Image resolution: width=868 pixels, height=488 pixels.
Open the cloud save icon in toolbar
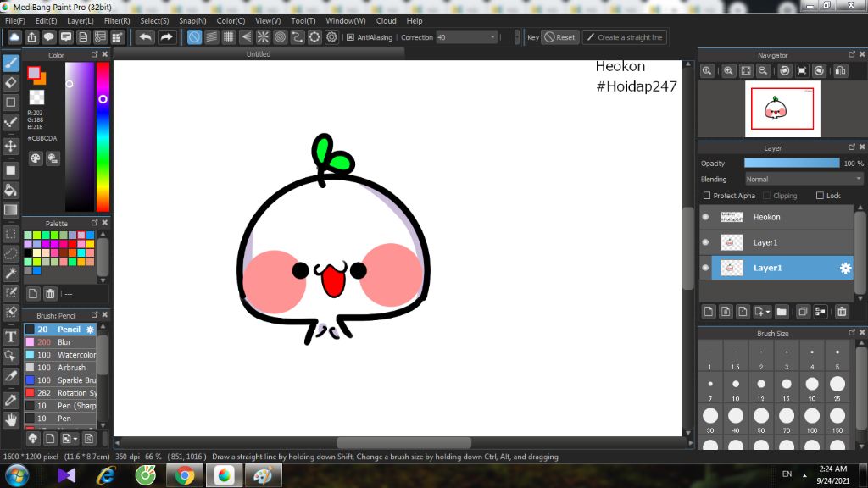(x=14, y=37)
